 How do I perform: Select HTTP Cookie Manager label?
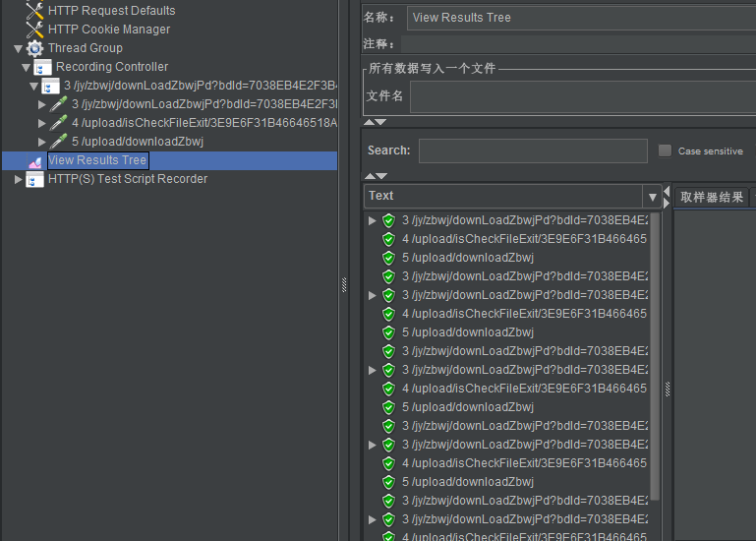(109, 30)
